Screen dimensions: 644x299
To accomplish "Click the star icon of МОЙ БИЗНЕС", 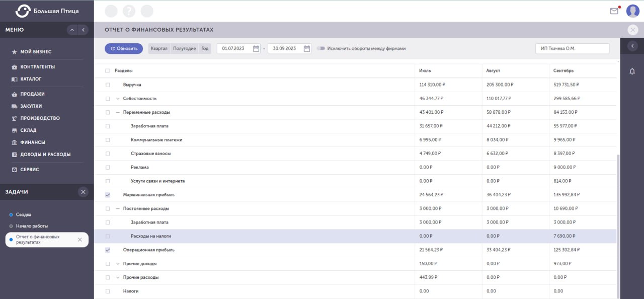I will (14, 52).
